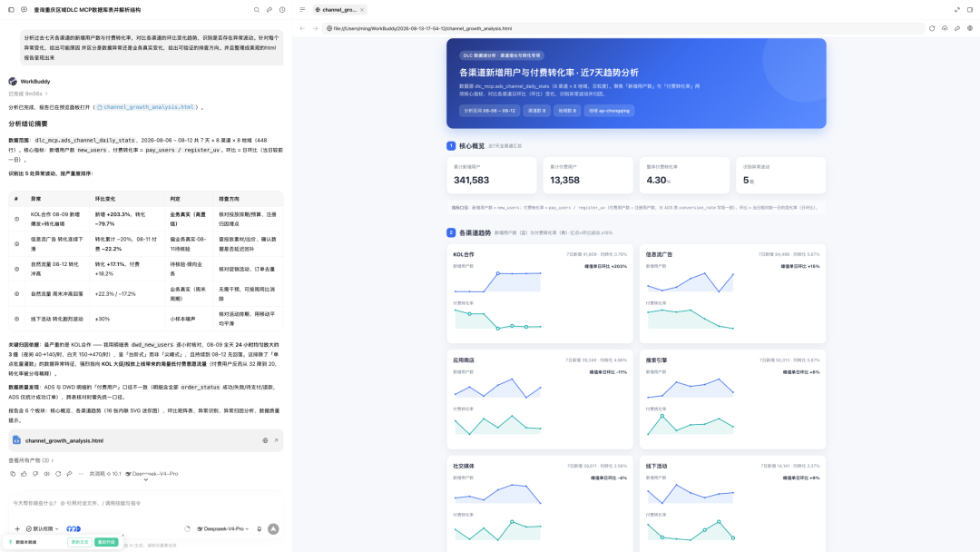Expand 查看所有产物 (3) list
This screenshot has width=980, height=552.
31,460
